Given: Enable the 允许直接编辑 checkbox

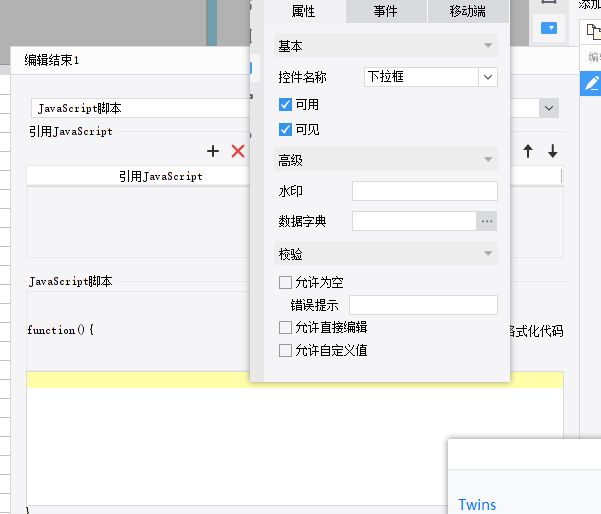Looking at the screenshot, I should click(x=285, y=328).
